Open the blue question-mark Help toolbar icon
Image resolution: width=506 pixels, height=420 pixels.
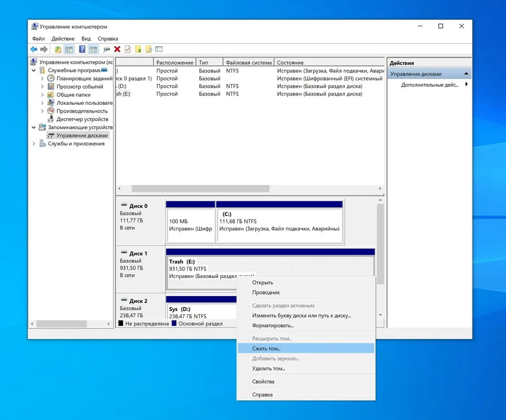[x=82, y=49]
